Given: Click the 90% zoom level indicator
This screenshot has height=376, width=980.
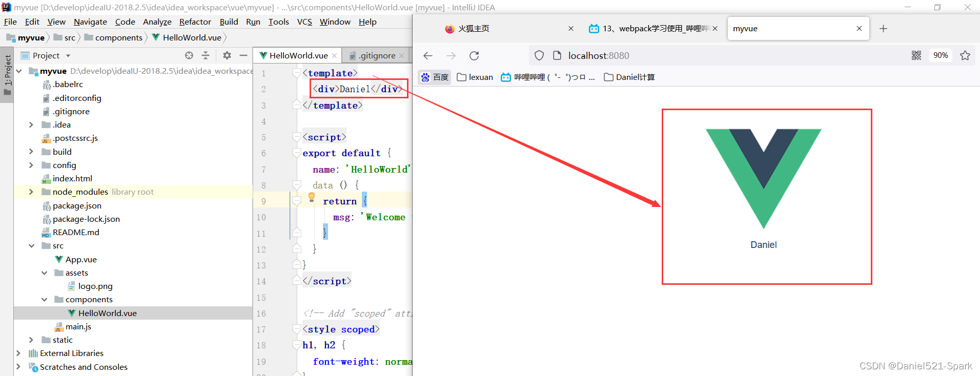Looking at the screenshot, I should tap(941, 55).
